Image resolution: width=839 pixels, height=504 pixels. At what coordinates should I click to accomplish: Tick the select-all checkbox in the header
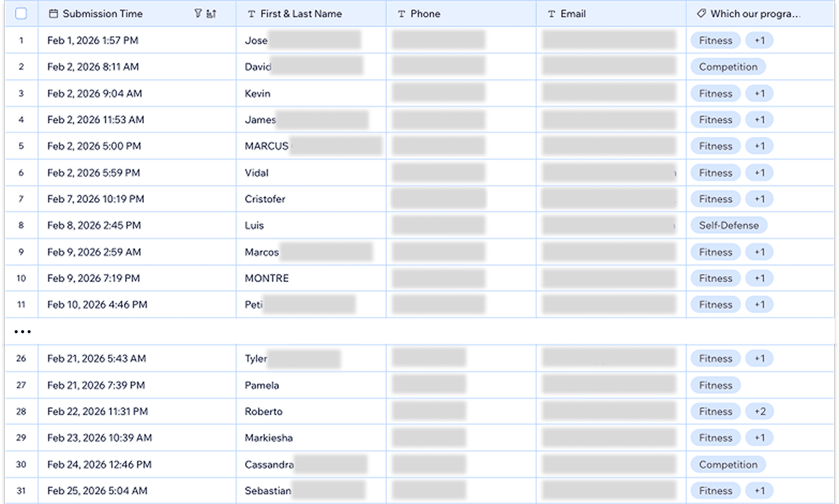coord(21,14)
